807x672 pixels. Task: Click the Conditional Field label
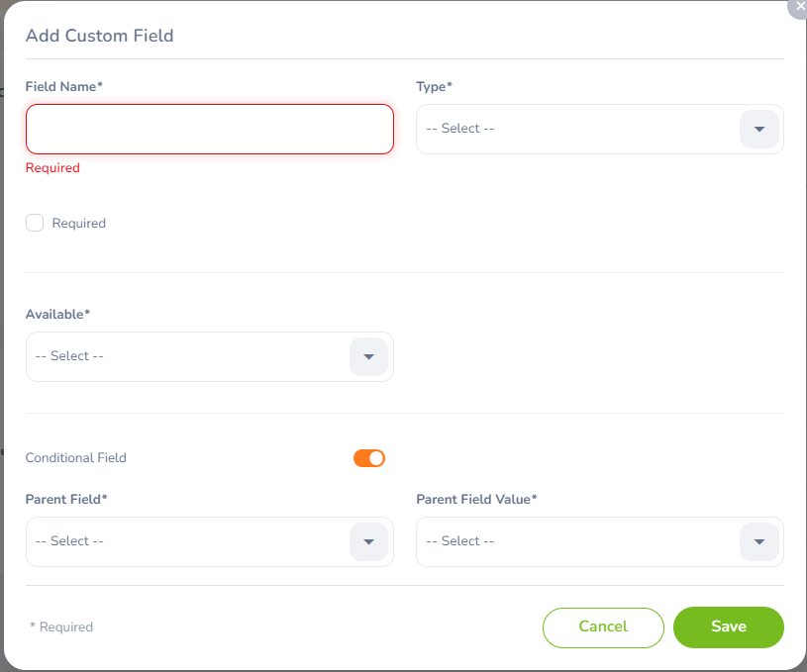[x=76, y=458]
